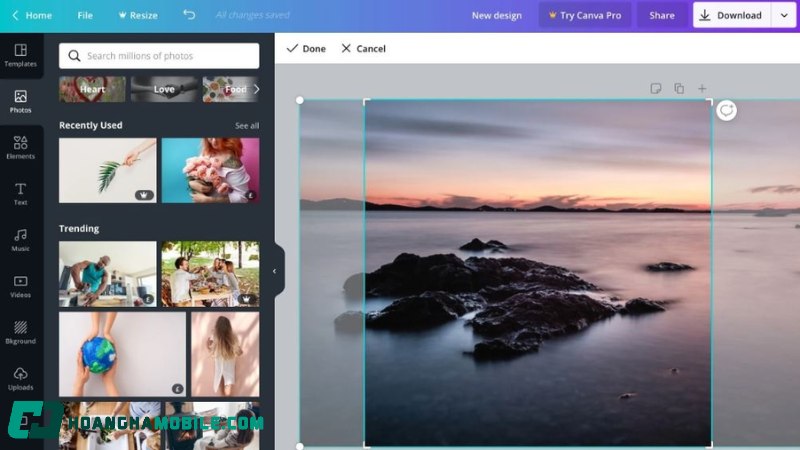Open the Photos tab in sidebar
The width and height of the screenshot is (800, 450).
pos(20,101)
